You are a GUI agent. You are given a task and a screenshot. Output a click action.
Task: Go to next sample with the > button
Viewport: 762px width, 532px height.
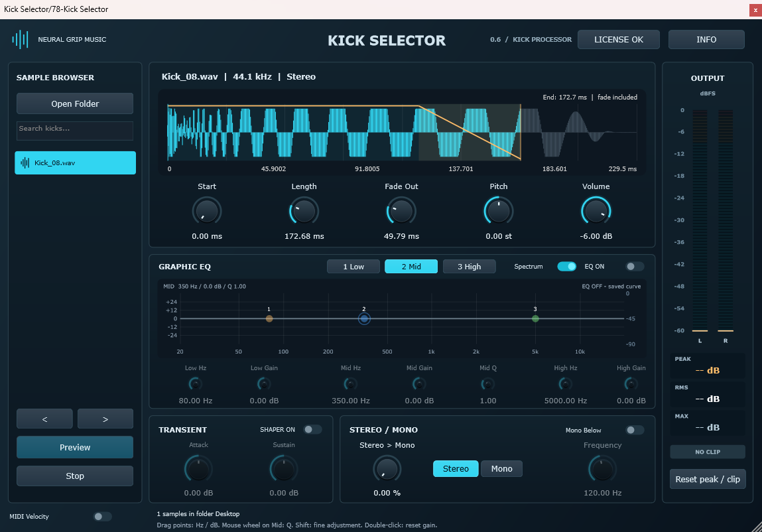pyautogui.click(x=105, y=419)
